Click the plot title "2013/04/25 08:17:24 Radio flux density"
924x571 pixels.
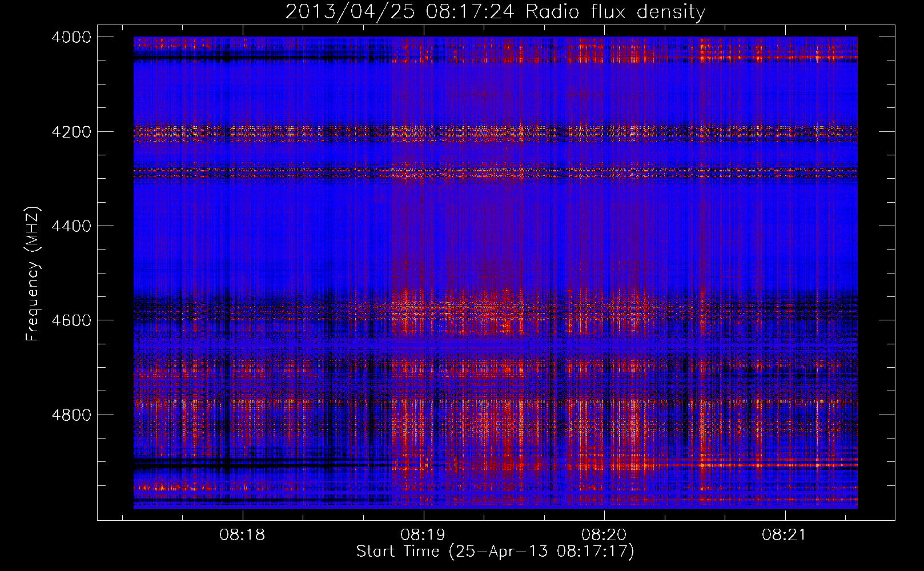pos(495,11)
